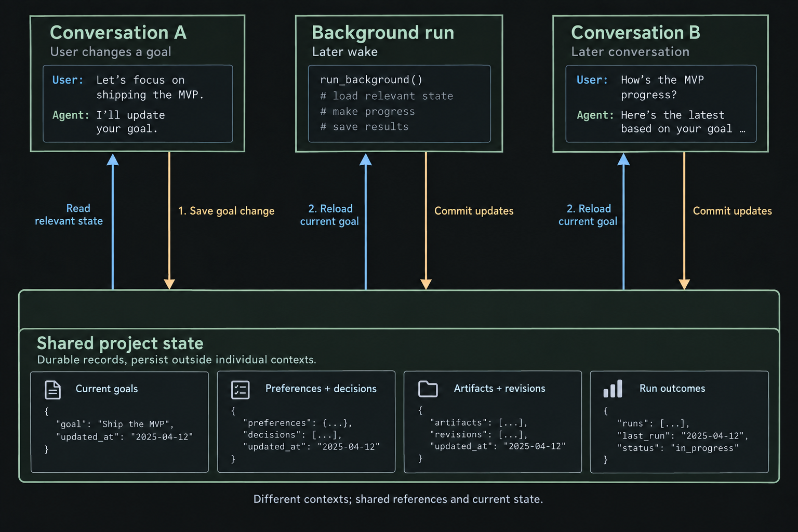Click orange arrowhead under Conversation B's Commit updates
This screenshot has width=798, height=532.
click(x=684, y=284)
